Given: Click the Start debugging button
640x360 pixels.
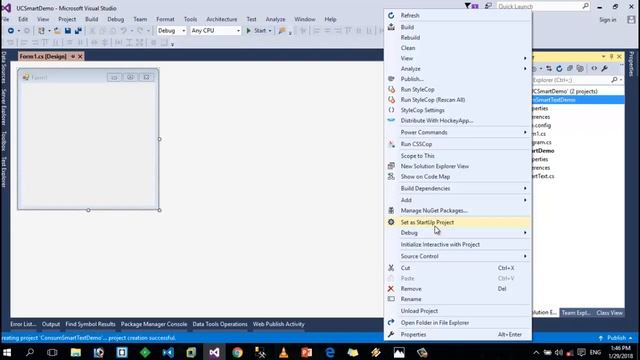Looking at the screenshot, I should [258, 31].
